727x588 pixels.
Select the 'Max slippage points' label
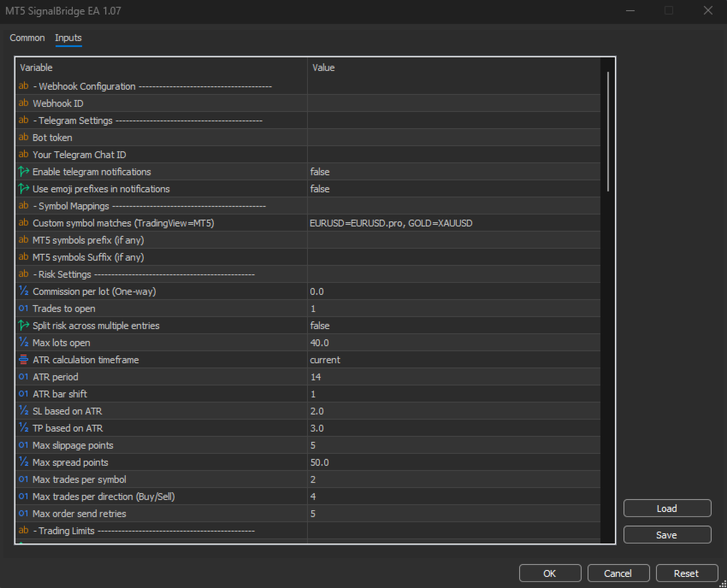tap(73, 445)
